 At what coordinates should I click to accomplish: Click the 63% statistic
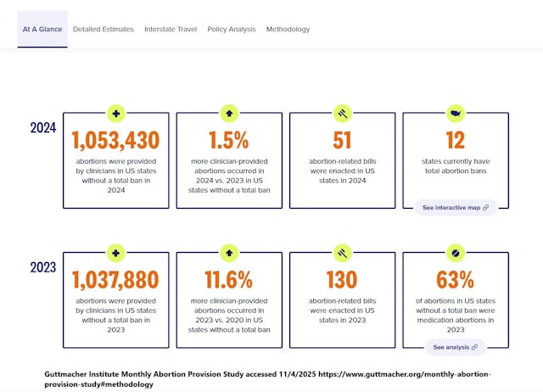[x=455, y=280]
